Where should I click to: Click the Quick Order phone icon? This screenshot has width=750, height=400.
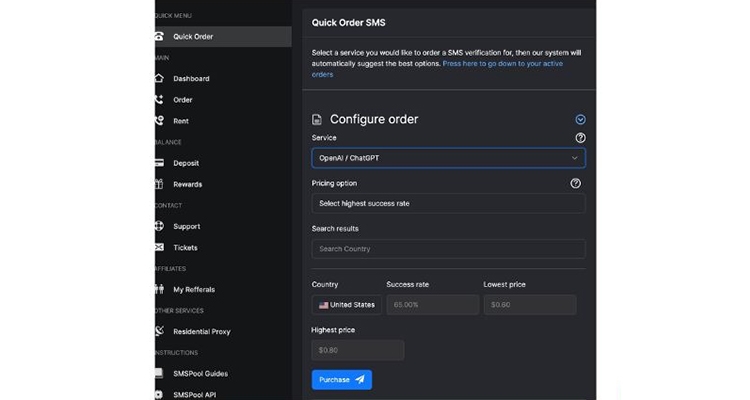click(159, 37)
